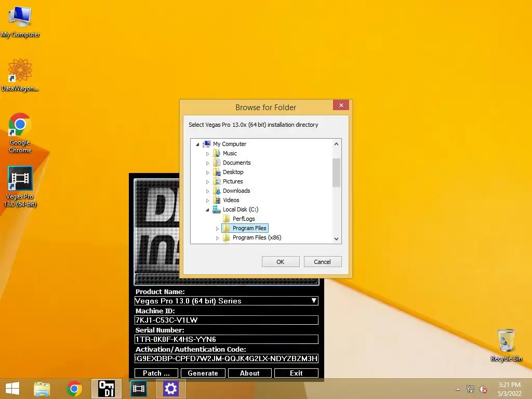Screen dimensions: 532x399
Task: Open the My Computer desktop icon
Action: (x=20, y=21)
